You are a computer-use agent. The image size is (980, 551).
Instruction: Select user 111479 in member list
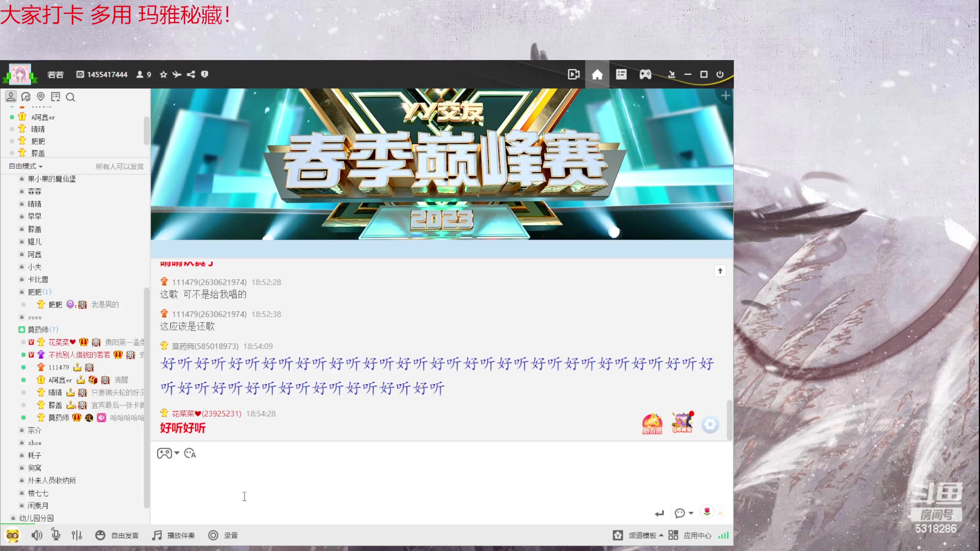(59, 367)
